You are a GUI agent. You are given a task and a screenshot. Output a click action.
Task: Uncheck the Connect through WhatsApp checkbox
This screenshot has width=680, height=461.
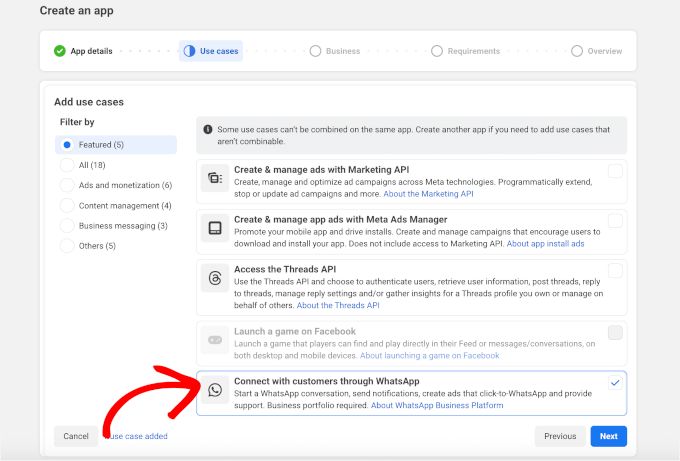pos(615,383)
